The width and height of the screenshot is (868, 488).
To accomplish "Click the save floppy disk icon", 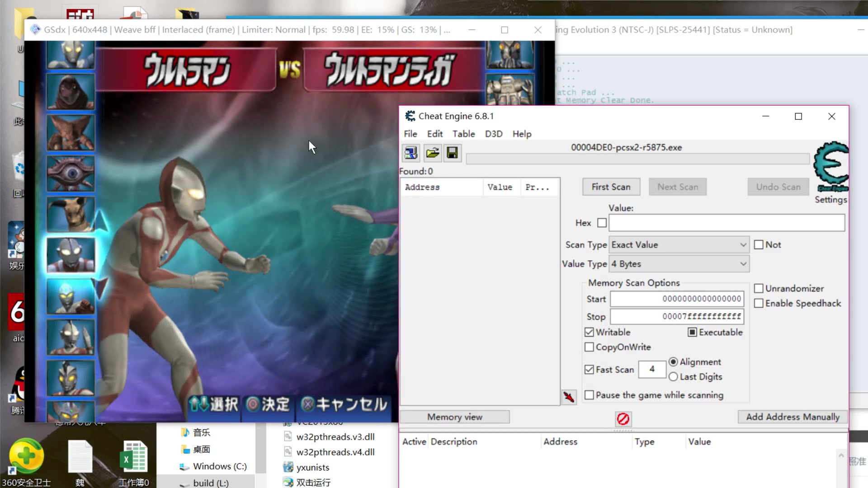I will click(x=452, y=153).
